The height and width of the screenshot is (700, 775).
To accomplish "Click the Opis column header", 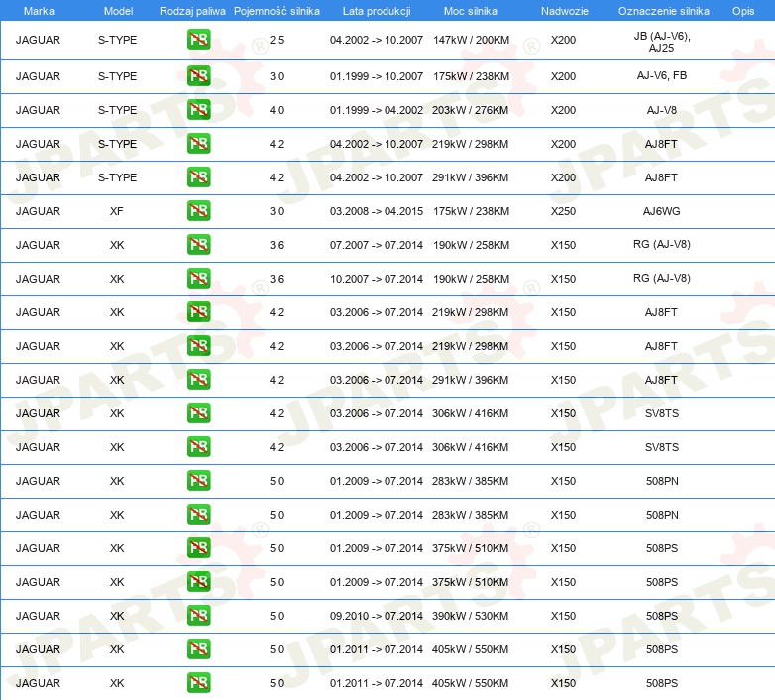I will point(742,10).
